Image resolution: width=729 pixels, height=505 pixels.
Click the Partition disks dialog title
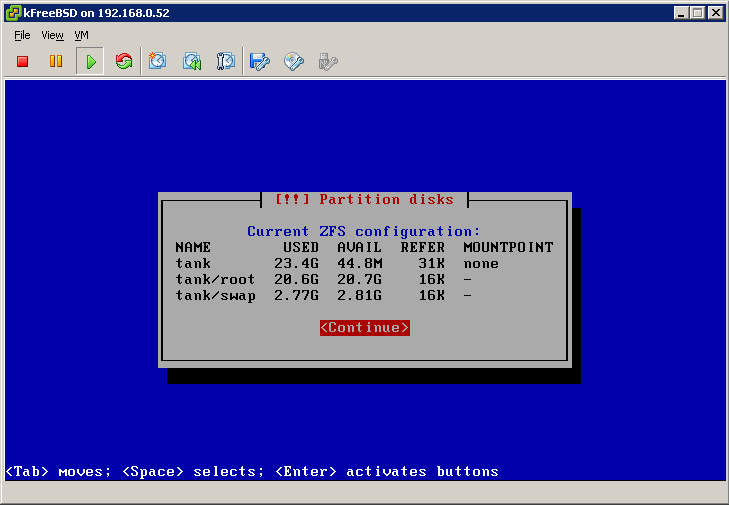[x=364, y=199]
